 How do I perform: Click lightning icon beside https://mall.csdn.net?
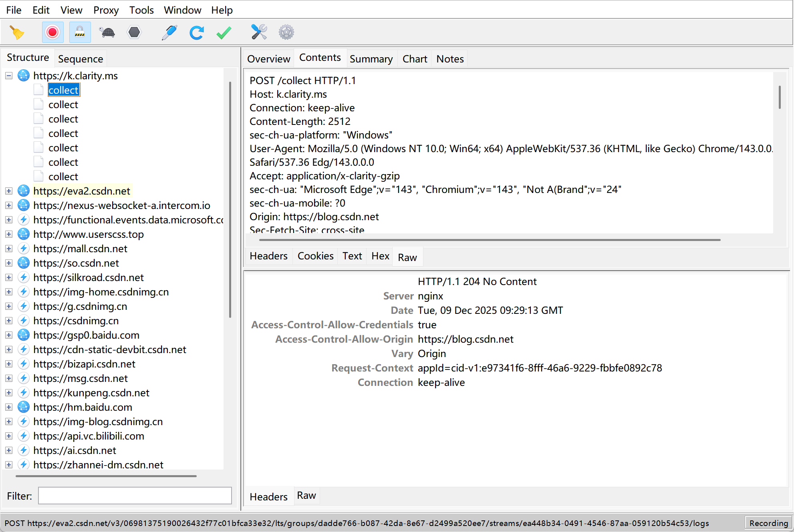tap(24, 249)
